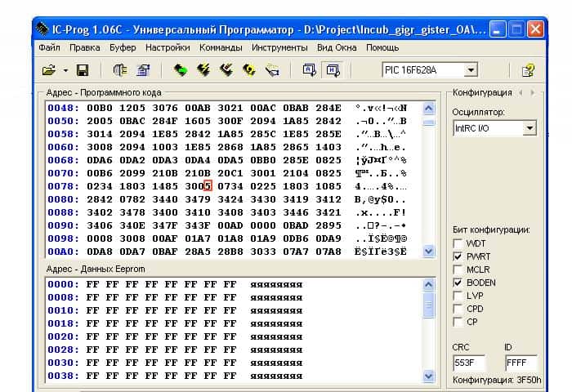Select hex value 285C in code
This screenshot has width=572, height=392.
point(263,134)
